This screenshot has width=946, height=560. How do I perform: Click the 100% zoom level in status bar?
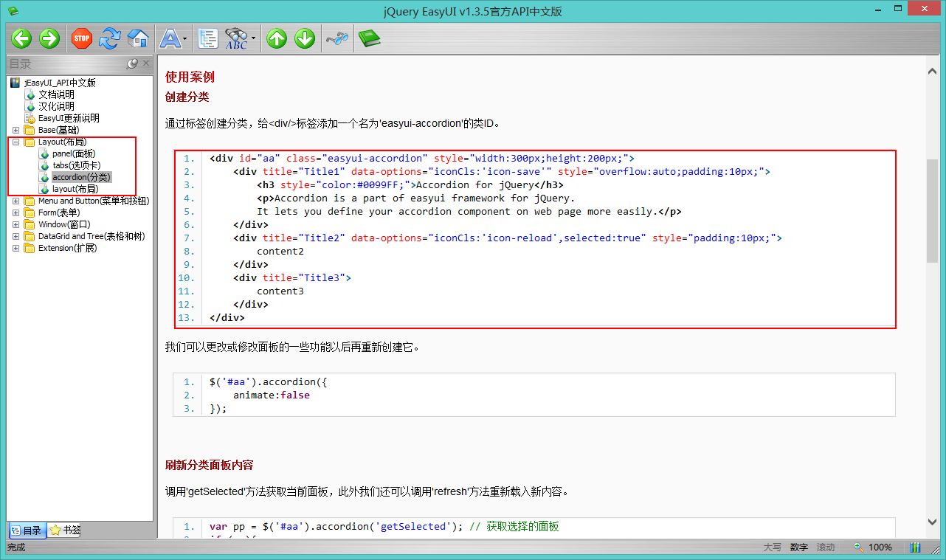tap(880, 547)
